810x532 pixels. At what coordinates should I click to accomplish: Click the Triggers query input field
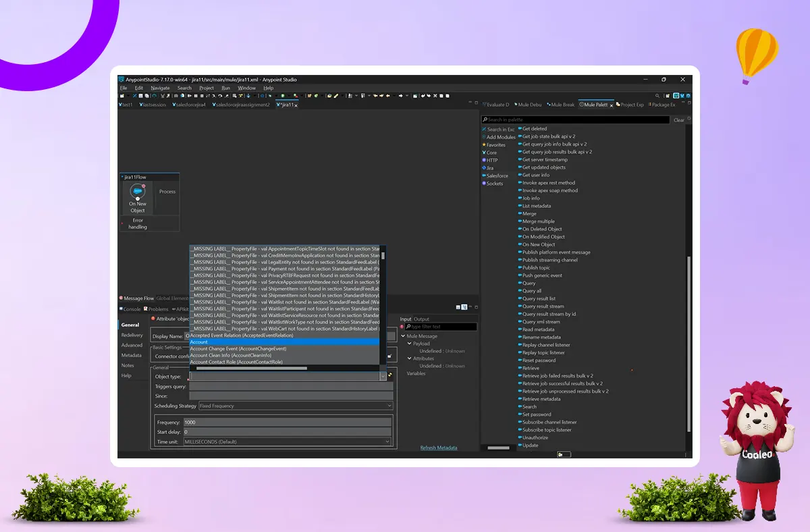pyautogui.click(x=291, y=386)
